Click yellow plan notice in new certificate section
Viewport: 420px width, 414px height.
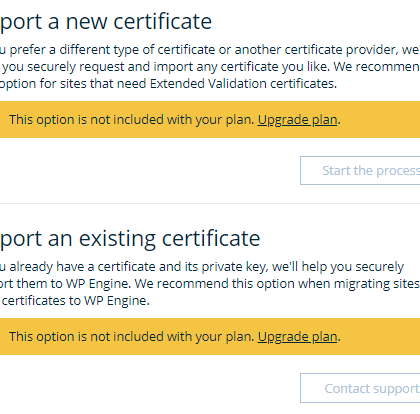210,119
